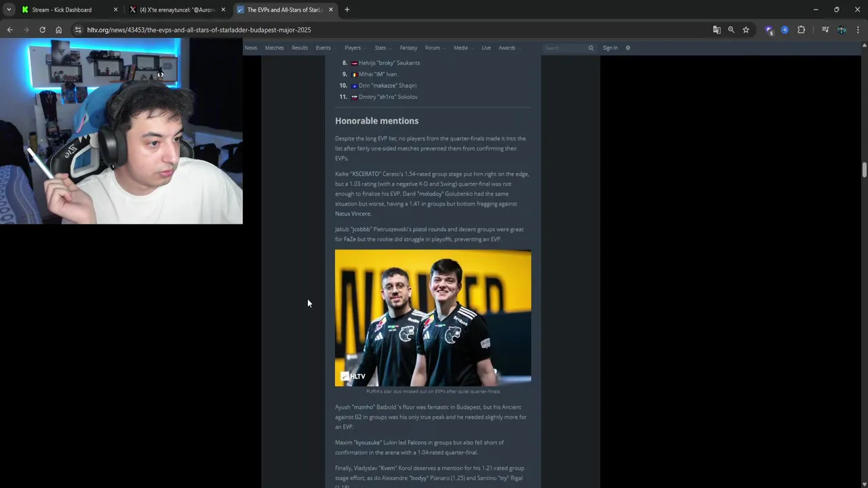Click the Sign in link

(610, 48)
